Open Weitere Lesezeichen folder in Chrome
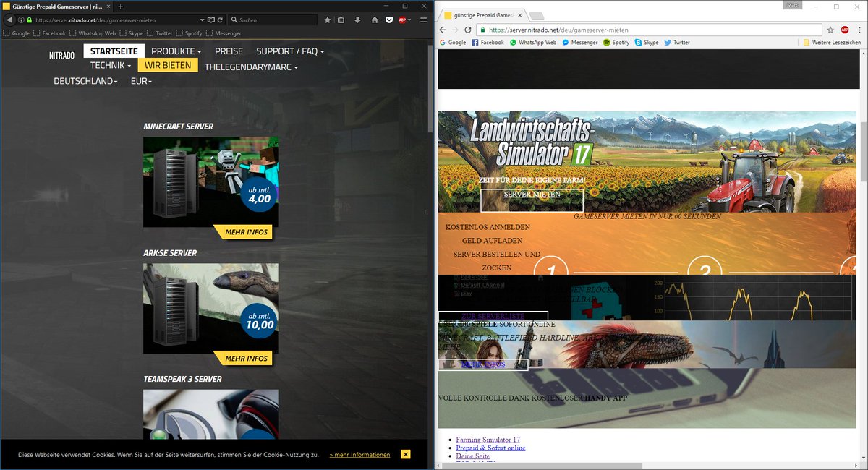This screenshot has height=470, width=868. point(832,43)
